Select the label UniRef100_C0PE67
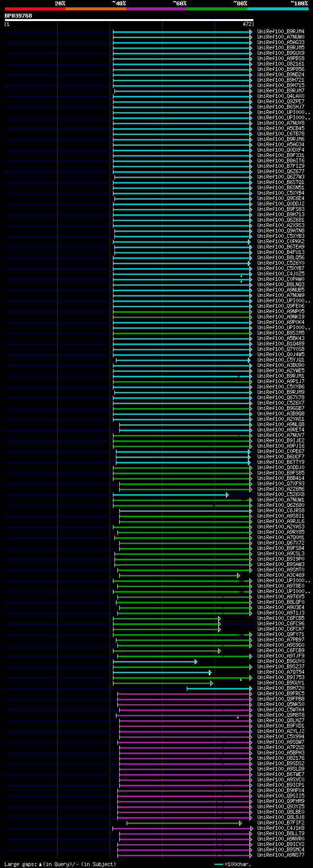Screen dimensions: 313x868 [x=281, y=451]
